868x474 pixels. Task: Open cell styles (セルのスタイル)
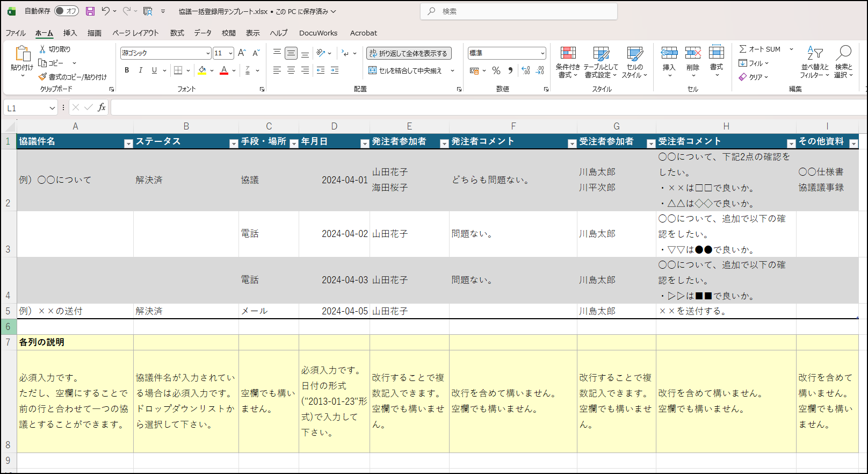635,62
